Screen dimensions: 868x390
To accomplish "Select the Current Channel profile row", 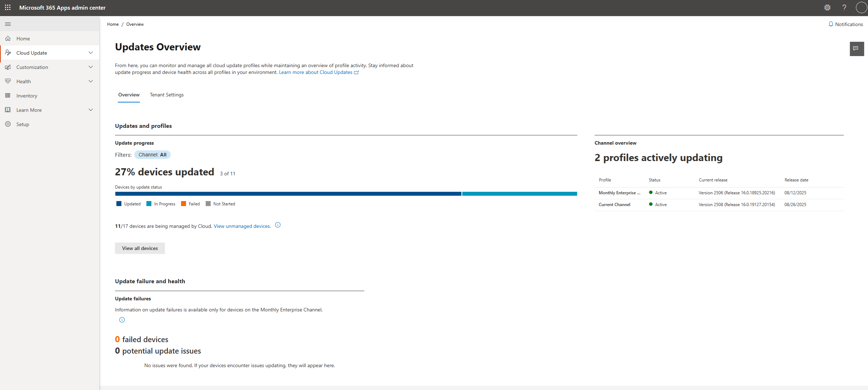I will [x=719, y=205].
